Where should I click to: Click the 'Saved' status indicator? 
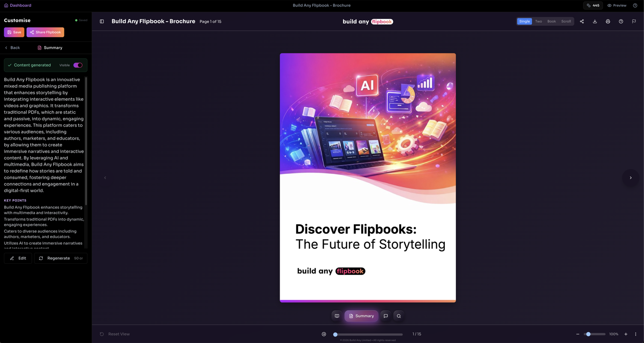(81, 20)
